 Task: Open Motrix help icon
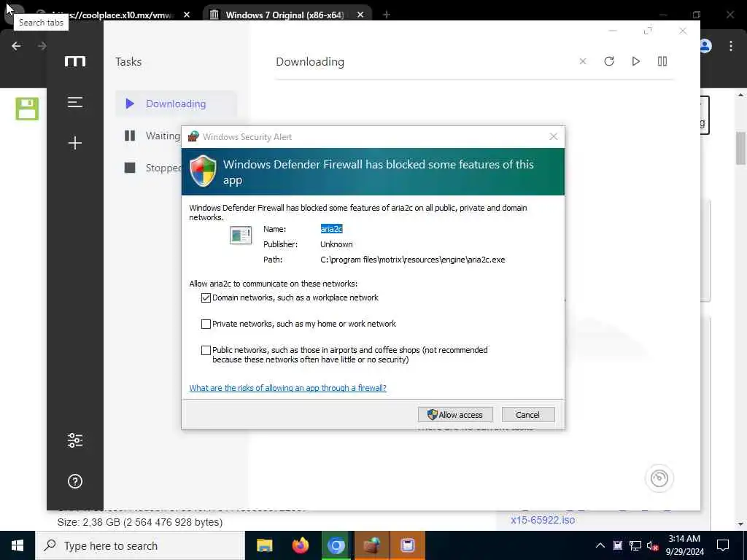click(75, 481)
